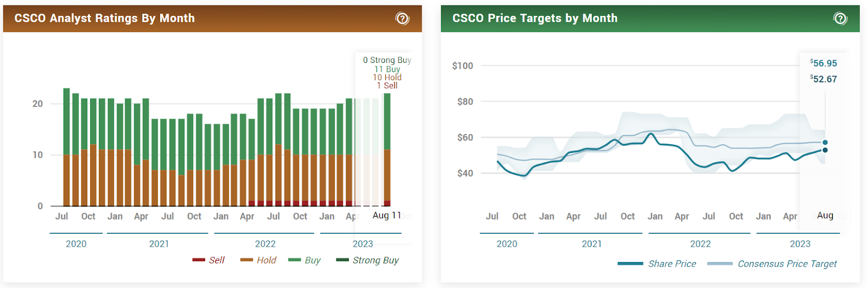Open help icon on Analyst Ratings panel
Image resolution: width=868 pixels, height=288 pixels.
(402, 18)
